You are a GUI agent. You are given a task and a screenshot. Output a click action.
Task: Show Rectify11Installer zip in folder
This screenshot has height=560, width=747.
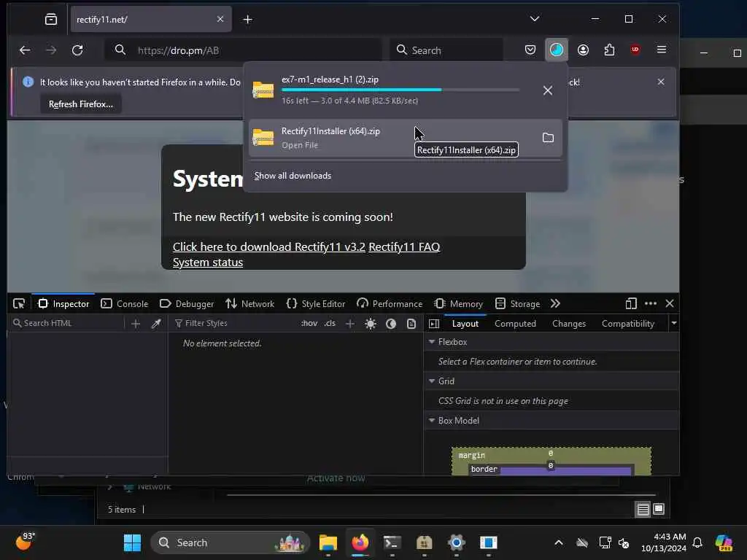pos(548,138)
